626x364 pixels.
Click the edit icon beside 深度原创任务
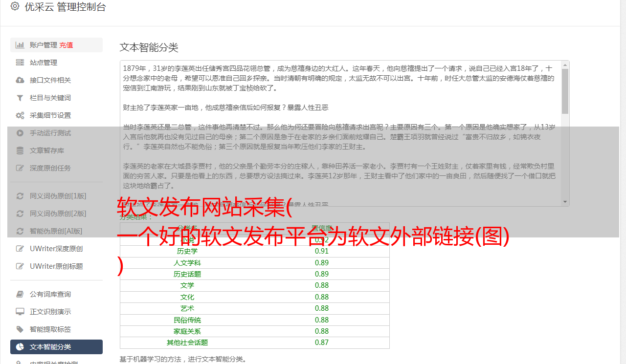click(x=20, y=168)
